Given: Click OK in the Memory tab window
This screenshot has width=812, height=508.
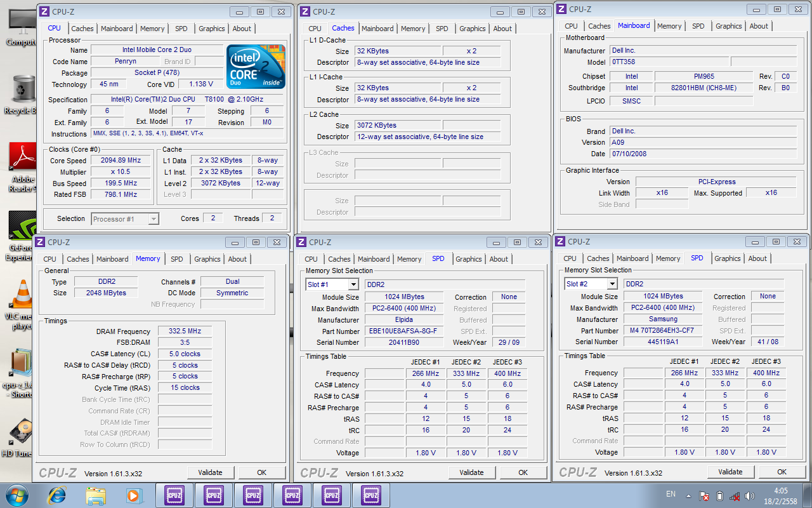Looking at the screenshot, I should point(261,472).
